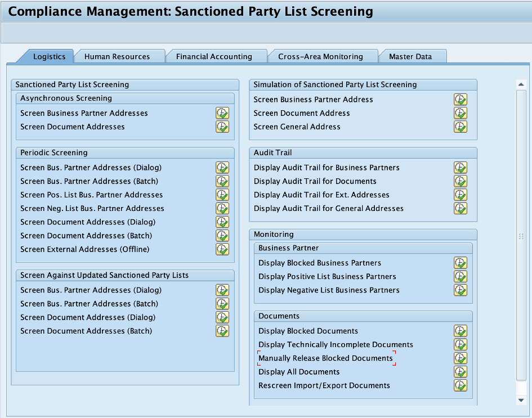
Task: Execute Display Blocked Business Partners icon
Action: pyautogui.click(x=461, y=263)
